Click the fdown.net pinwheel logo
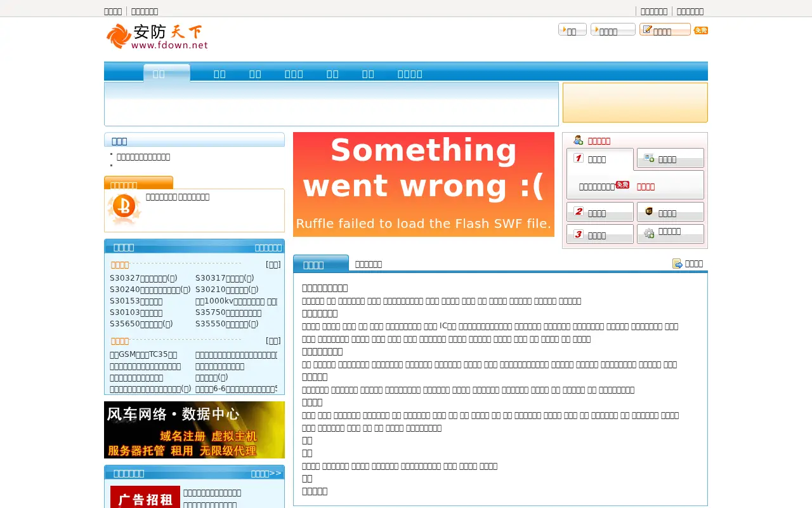Screen dimensions: 812x508 tap(157, 36)
